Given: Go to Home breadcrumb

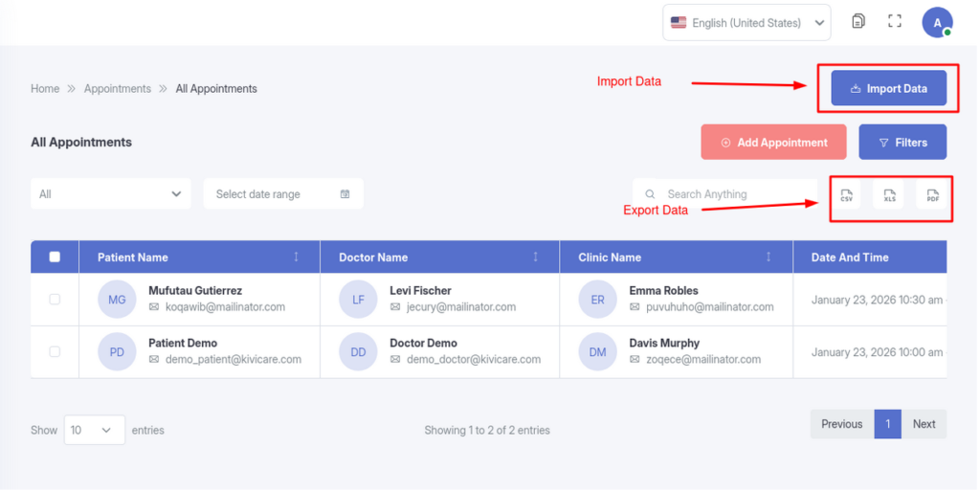Looking at the screenshot, I should tap(45, 89).
